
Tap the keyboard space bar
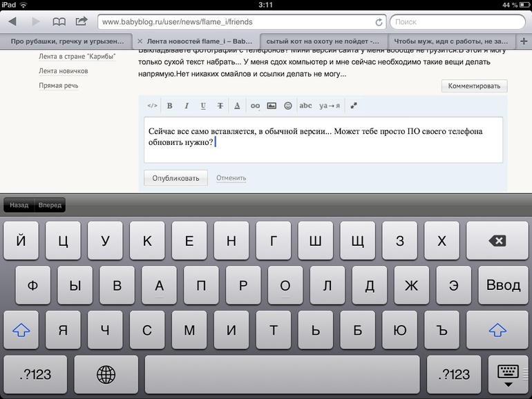tap(283, 375)
